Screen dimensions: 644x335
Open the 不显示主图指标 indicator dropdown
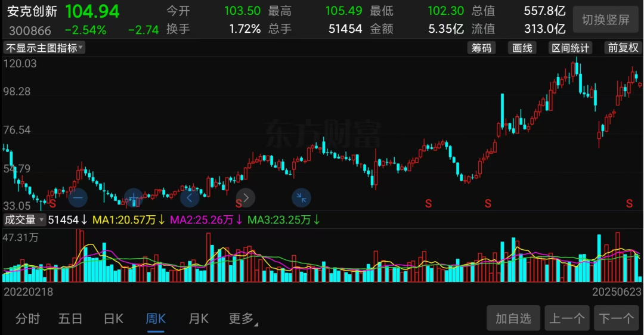coord(45,48)
